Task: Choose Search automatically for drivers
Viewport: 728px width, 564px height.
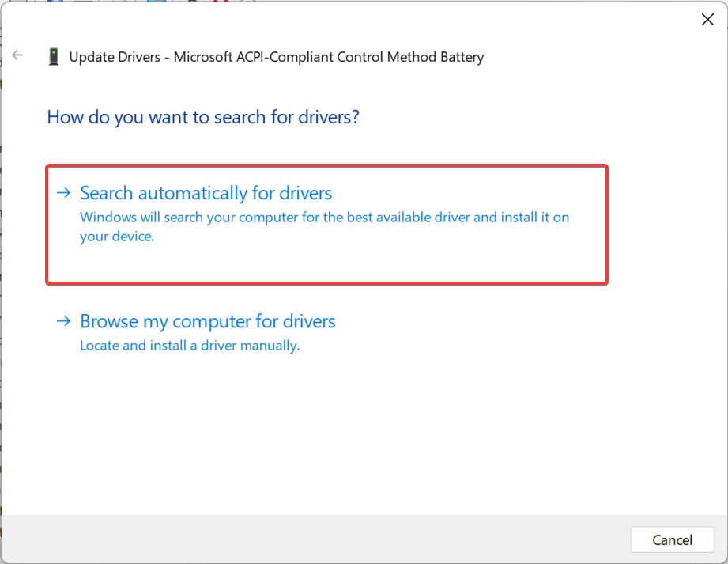Action: [x=206, y=193]
